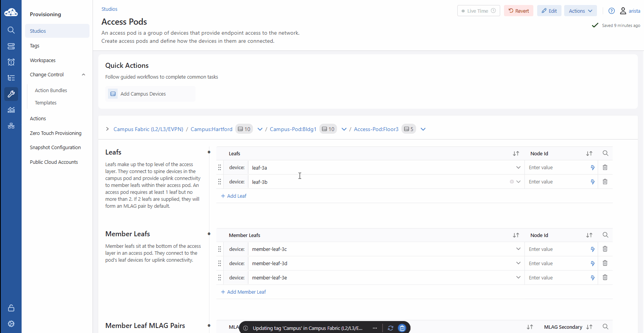Open Campus Fabric (L2/L3/EVPN) breadcrumb link
The image size is (644, 333).
coord(148,129)
